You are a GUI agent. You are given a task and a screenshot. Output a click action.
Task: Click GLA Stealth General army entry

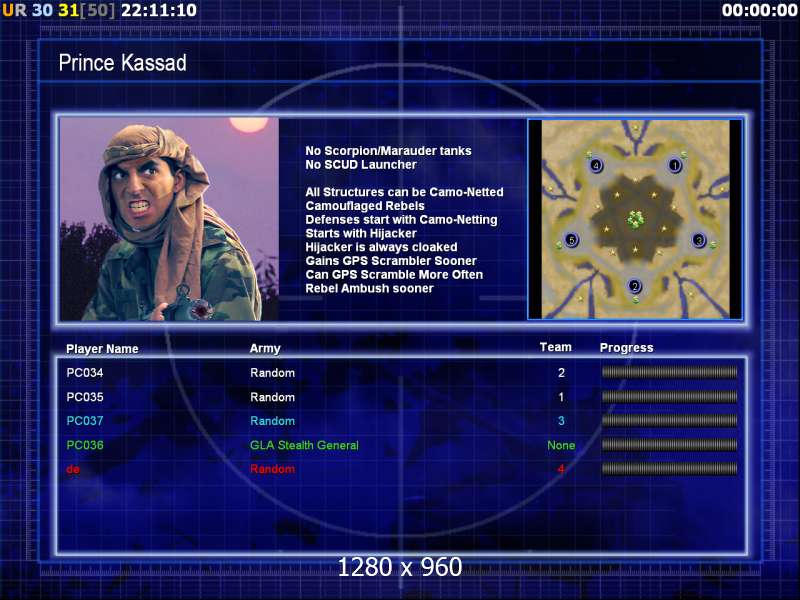(x=304, y=445)
